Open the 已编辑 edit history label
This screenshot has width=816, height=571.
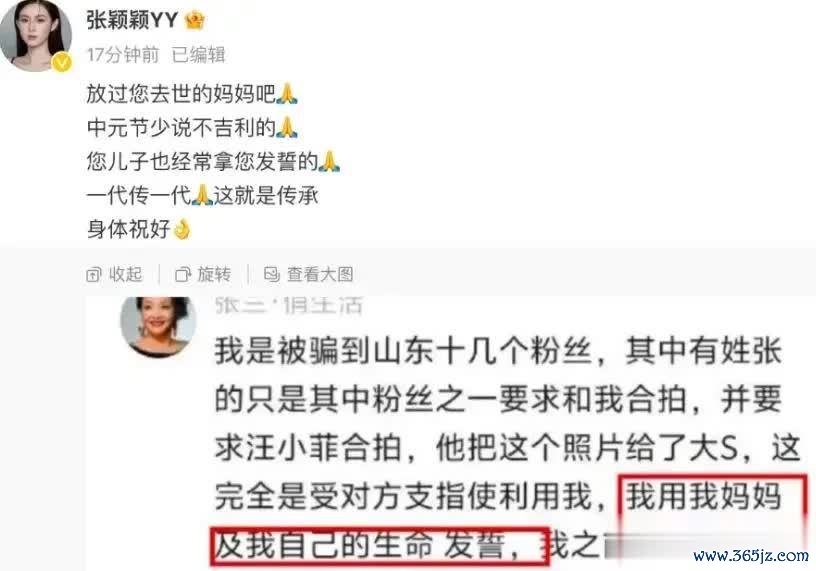(198, 54)
